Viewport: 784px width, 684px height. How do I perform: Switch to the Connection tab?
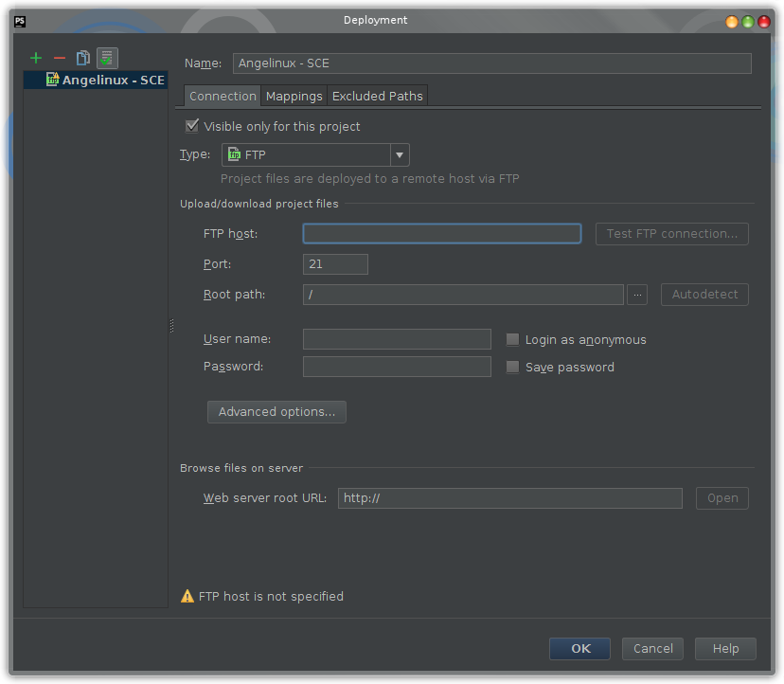pyautogui.click(x=223, y=96)
